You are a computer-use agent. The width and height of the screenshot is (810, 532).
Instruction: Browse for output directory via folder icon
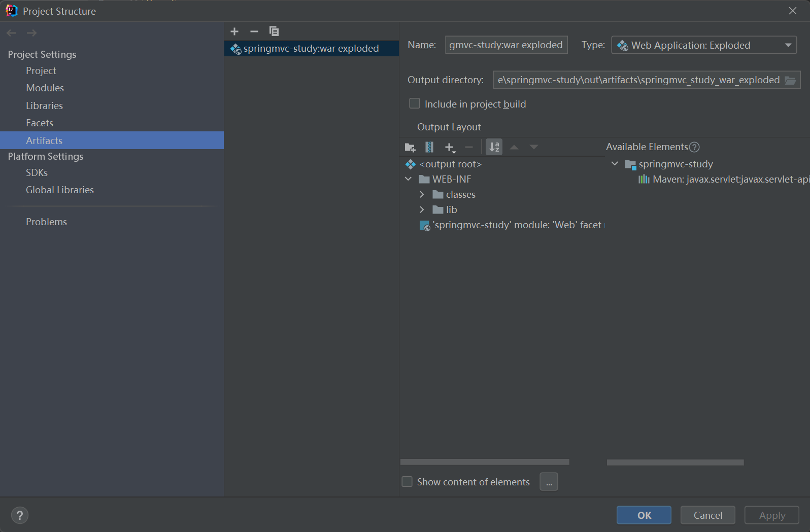click(x=790, y=80)
